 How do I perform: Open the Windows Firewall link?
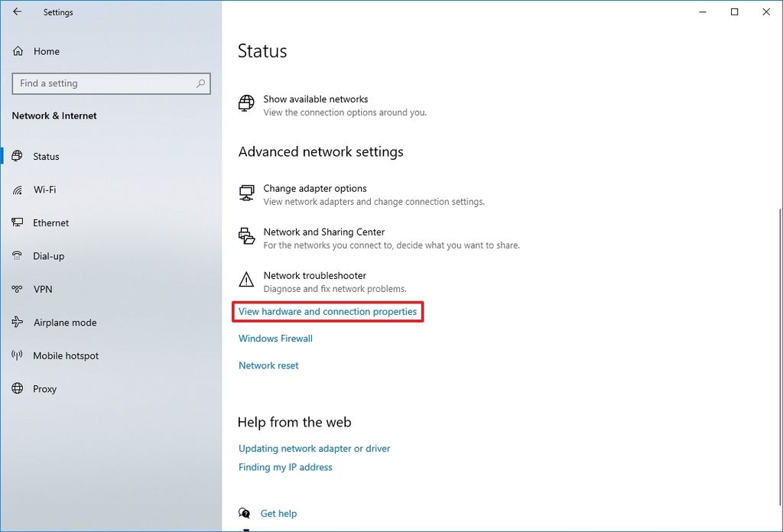275,338
